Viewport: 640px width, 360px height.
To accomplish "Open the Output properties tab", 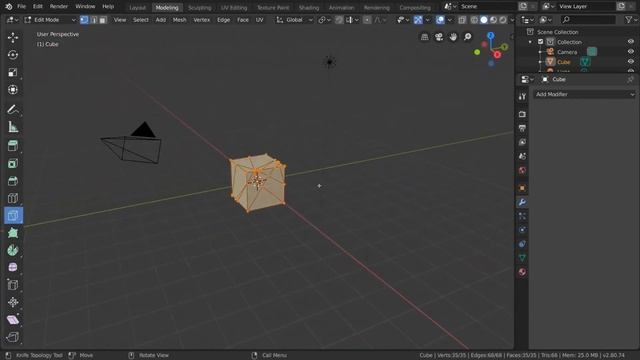I will coord(522,128).
